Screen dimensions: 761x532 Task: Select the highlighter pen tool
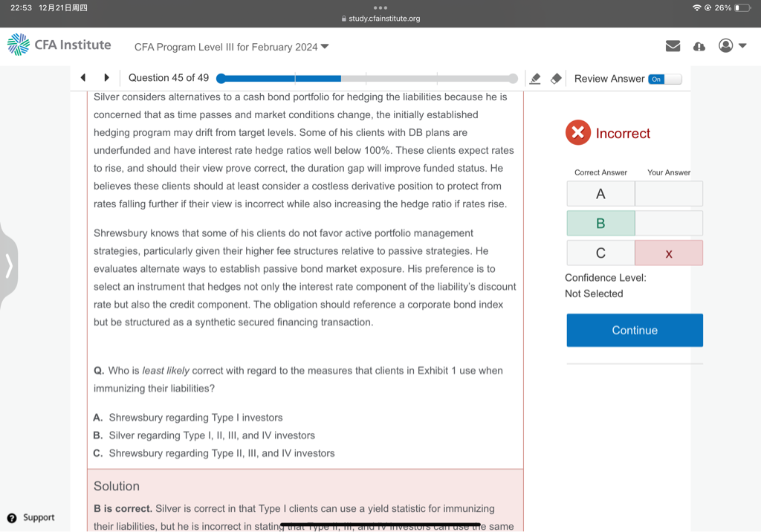coord(534,79)
